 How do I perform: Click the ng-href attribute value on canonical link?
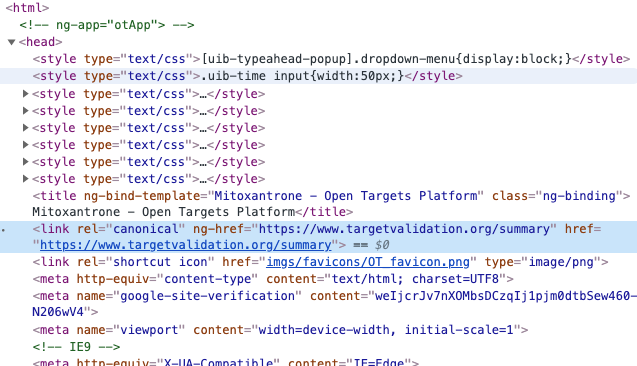click(x=404, y=229)
